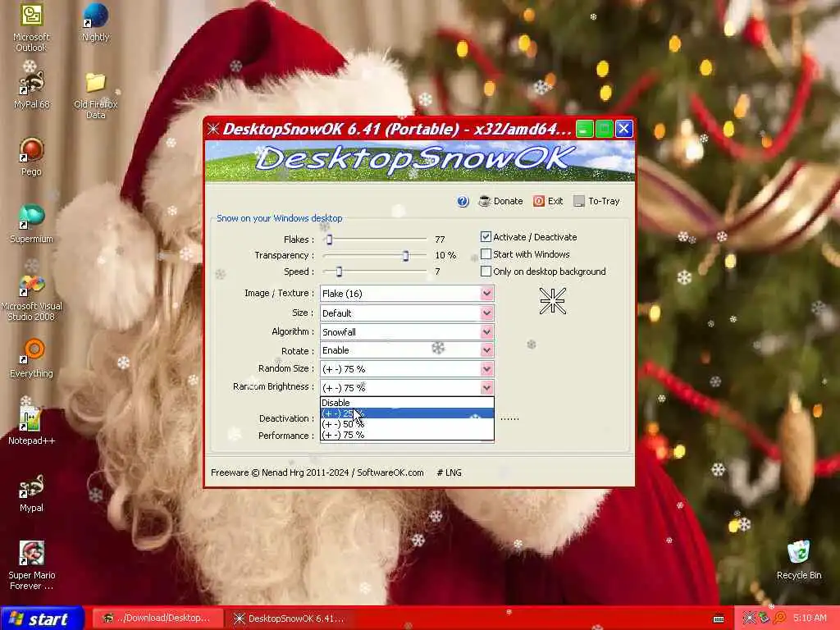Viewport: 840px width, 630px height.
Task: Click the taskbar clock showing 5:10 AM
Action: 810,619
